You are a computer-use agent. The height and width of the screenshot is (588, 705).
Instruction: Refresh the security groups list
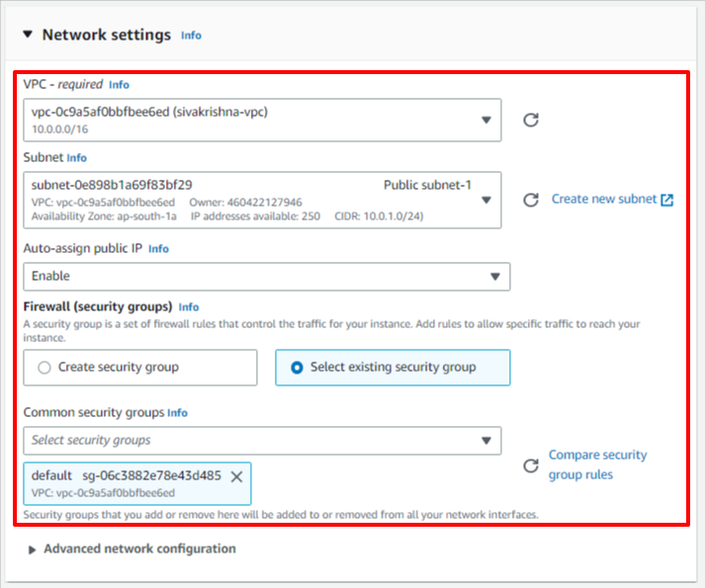click(x=531, y=465)
